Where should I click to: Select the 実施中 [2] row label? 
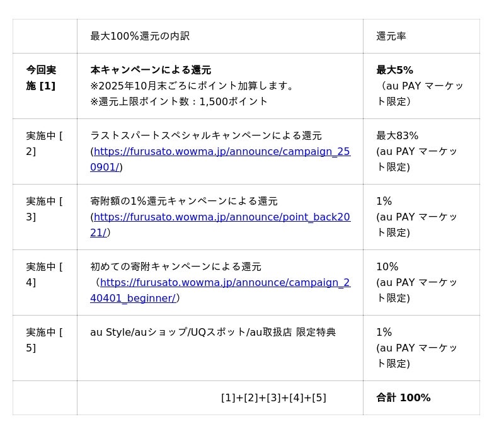tap(43, 144)
